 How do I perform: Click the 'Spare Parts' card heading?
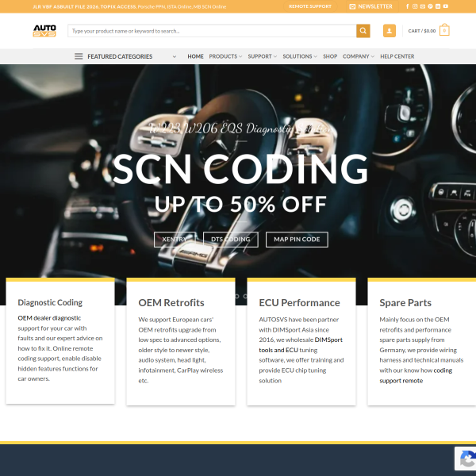405,303
